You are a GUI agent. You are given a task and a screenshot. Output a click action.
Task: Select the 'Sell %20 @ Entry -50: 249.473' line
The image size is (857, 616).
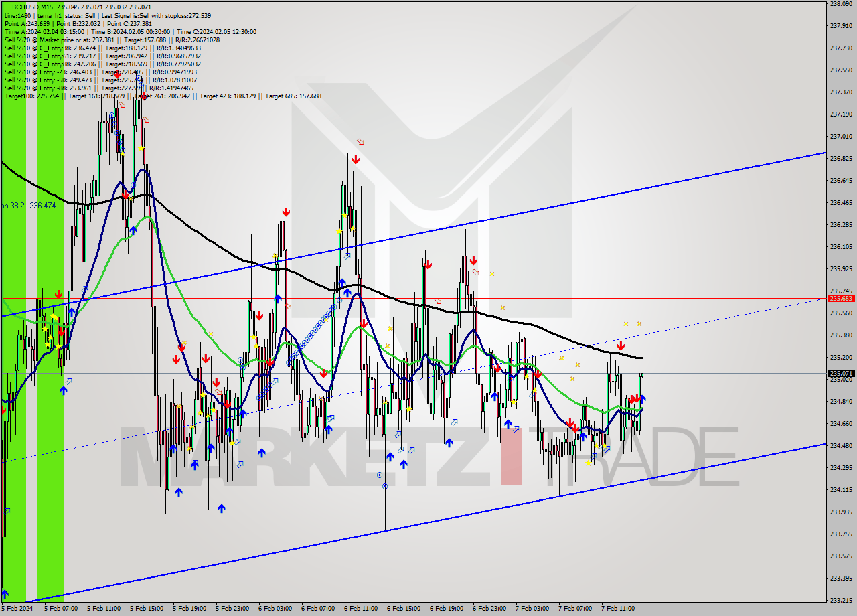click(x=100, y=80)
